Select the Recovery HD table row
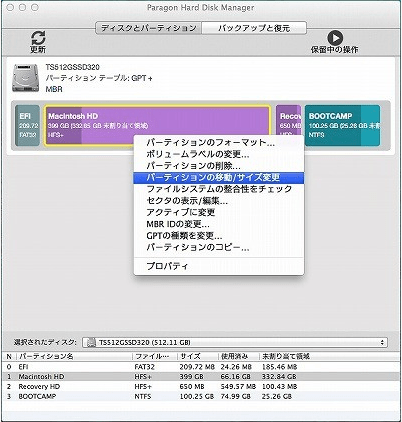The width and height of the screenshot is (402, 422). click(x=201, y=387)
